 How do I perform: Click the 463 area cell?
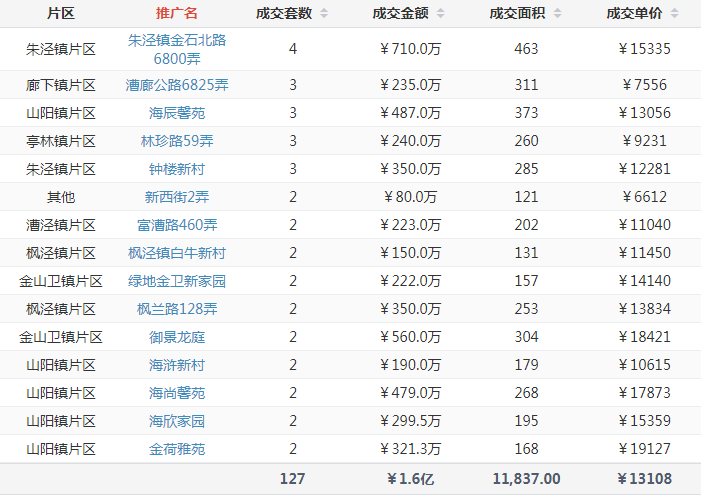click(x=526, y=49)
